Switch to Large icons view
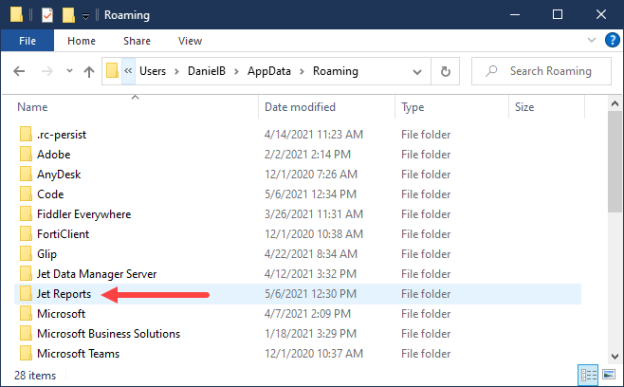Screen dimensions: 624x387 609,375
